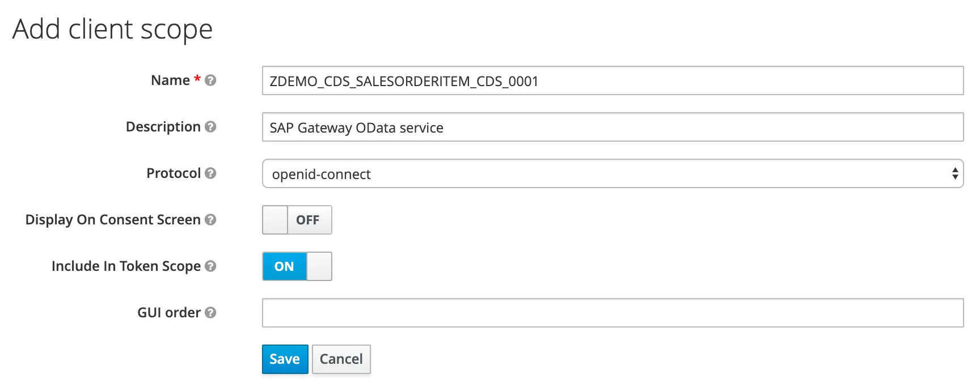Click the Description field label
Viewport: 980px width, 391px height.
[x=163, y=127]
